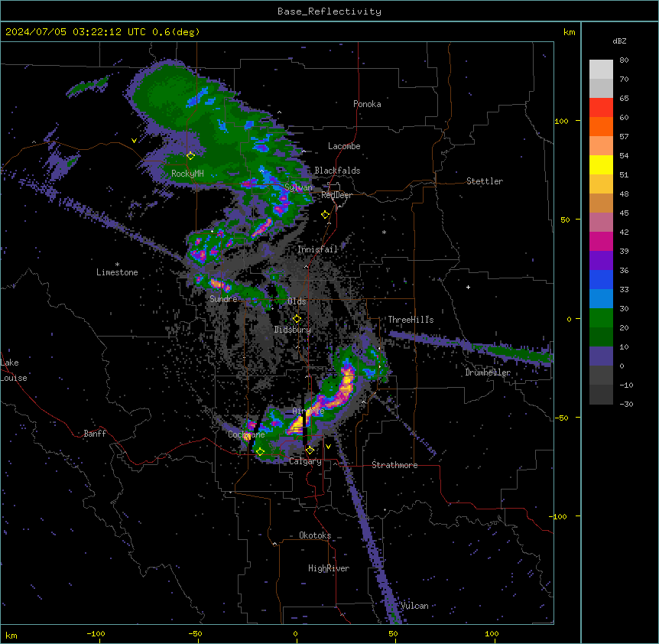Click the Vulcan town label
This screenshot has width=659, height=644.
(414, 606)
